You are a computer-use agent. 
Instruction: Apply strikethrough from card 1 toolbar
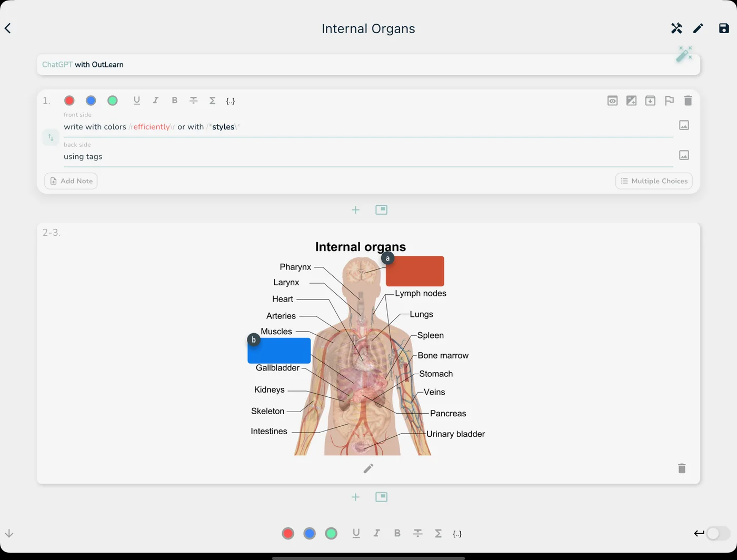coord(194,101)
